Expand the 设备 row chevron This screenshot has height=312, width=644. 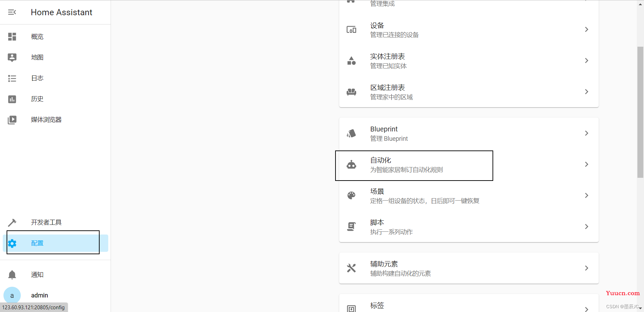click(x=587, y=30)
